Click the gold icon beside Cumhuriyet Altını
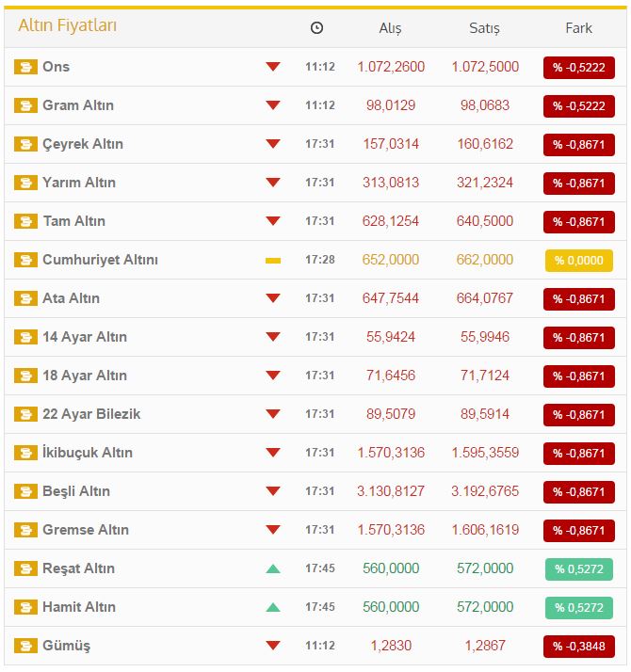Viewport: 631px width, 672px height. tap(25, 260)
